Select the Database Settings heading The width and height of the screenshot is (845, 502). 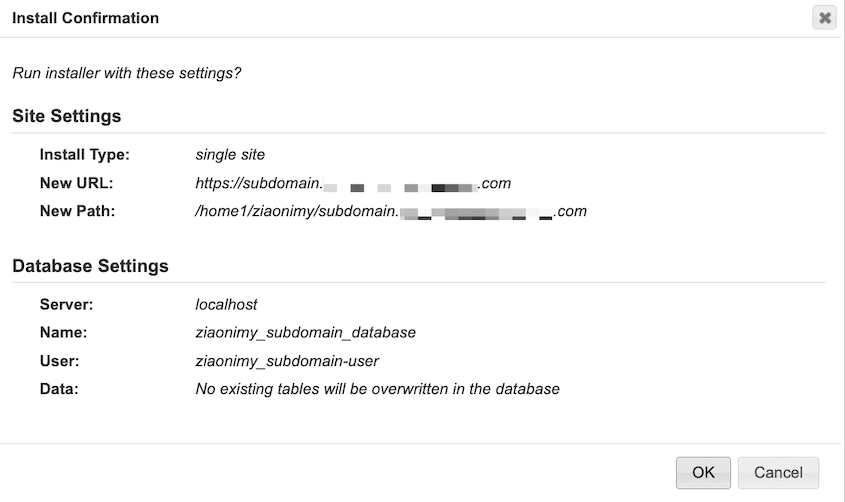[90, 266]
